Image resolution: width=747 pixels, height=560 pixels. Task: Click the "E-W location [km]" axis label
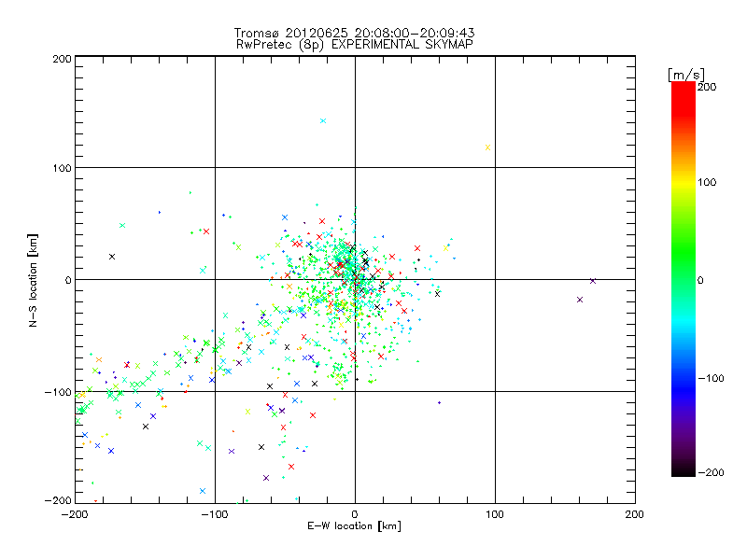[354, 526]
